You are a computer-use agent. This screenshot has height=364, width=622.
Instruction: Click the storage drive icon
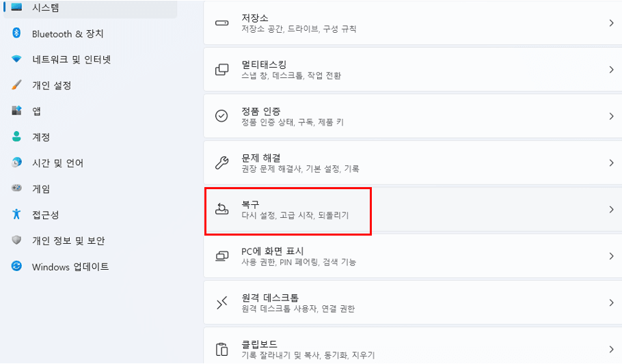[x=221, y=23]
